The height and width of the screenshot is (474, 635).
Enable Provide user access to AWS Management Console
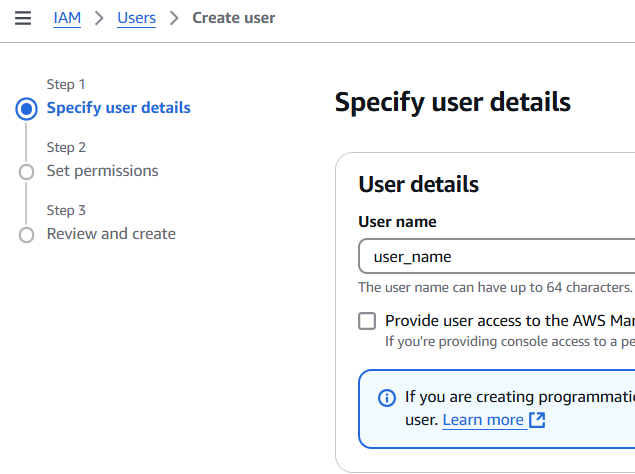pos(367,321)
